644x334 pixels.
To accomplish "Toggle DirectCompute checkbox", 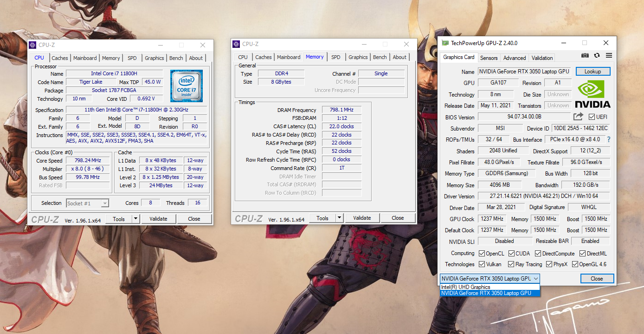I will [538, 254].
